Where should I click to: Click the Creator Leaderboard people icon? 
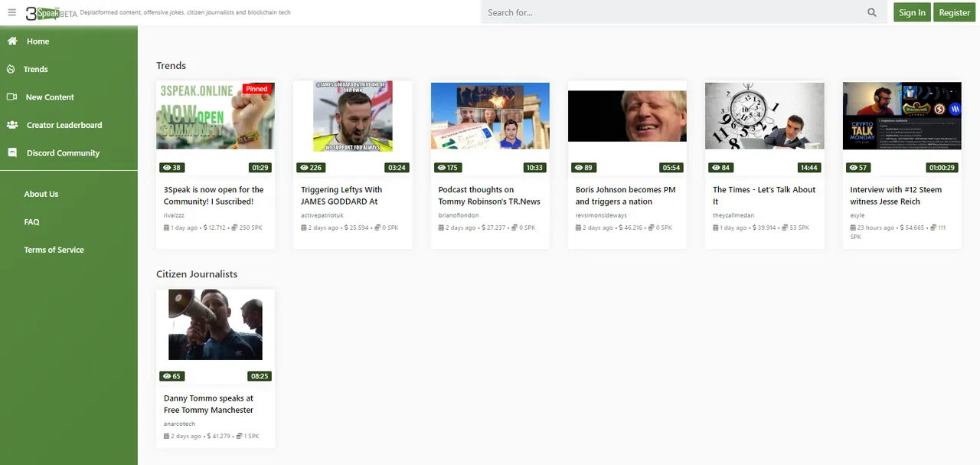11,125
